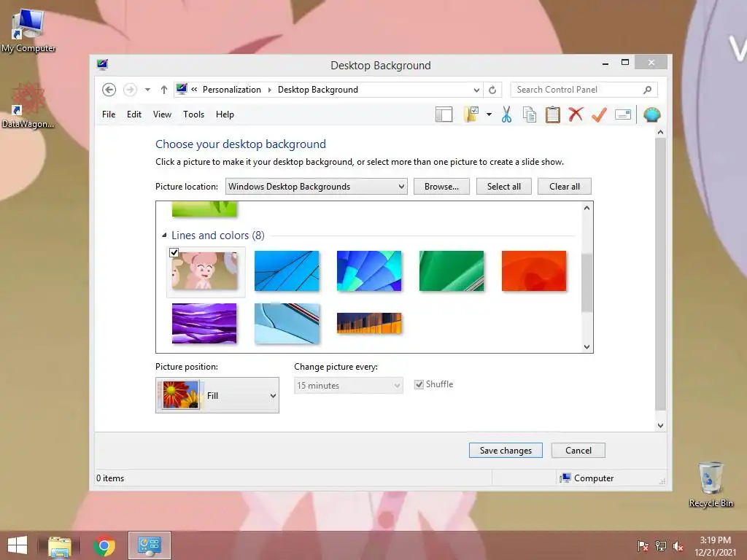Select the purple waves wallpaper thumbnail
The image size is (747, 560).
(204, 323)
